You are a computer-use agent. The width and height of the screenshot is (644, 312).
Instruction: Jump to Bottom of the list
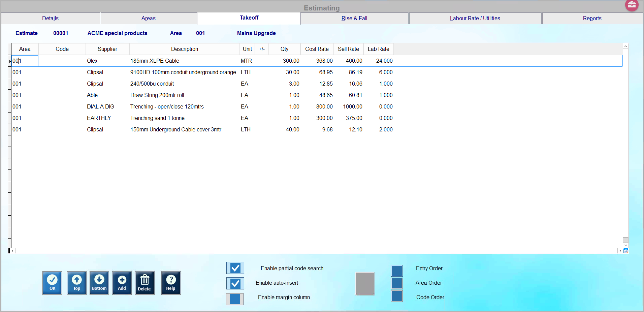click(99, 283)
